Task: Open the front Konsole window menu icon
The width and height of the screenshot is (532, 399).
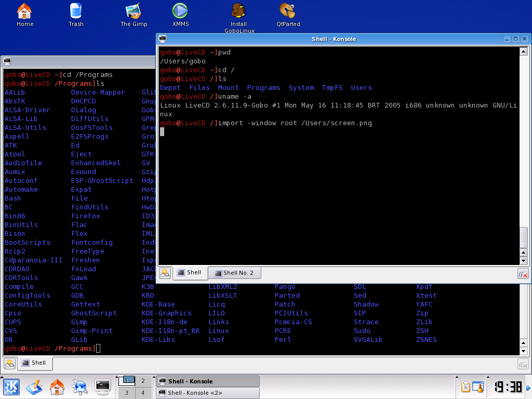Action: pyautogui.click(x=163, y=39)
